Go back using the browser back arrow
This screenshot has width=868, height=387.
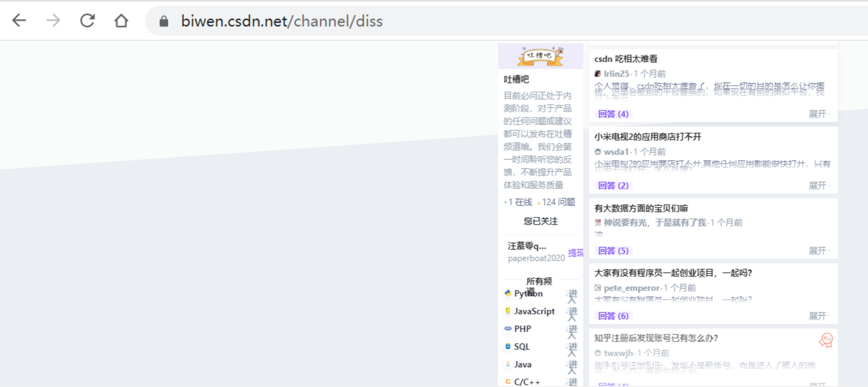(x=19, y=21)
